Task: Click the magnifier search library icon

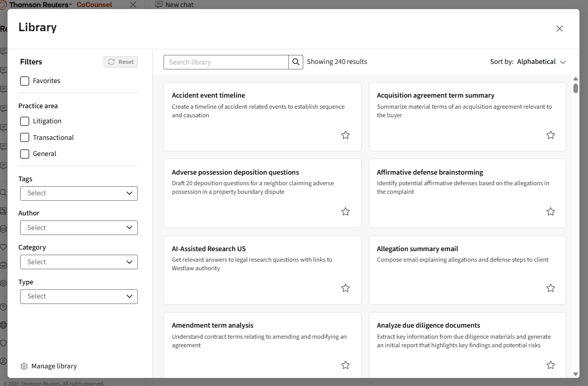Action: (296, 62)
